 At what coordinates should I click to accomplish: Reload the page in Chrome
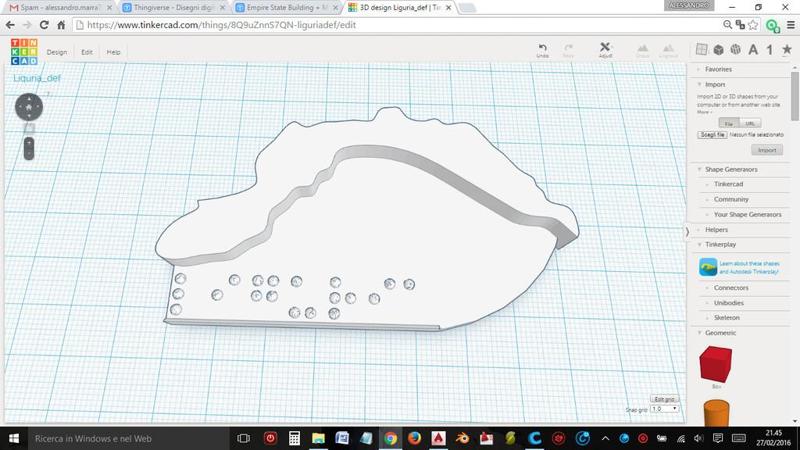point(44,24)
